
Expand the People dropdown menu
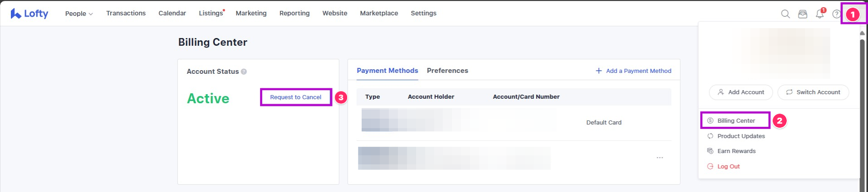pyautogui.click(x=79, y=14)
